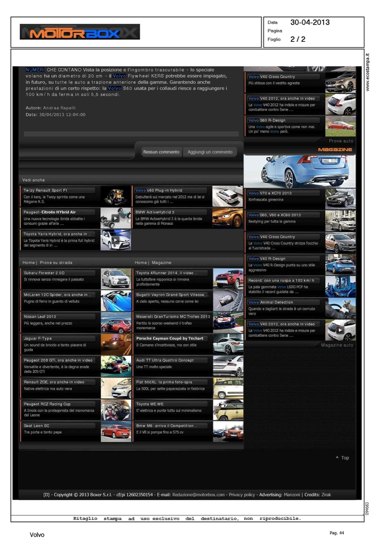This screenshot has width=392, height=550.
Task: Click Aggiungi un commento
Action: 210,152
